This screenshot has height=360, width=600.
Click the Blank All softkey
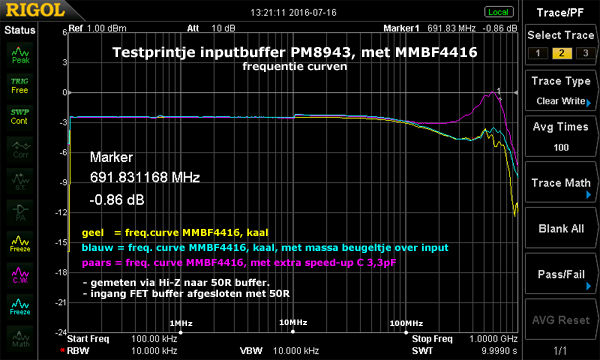point(561,229)
